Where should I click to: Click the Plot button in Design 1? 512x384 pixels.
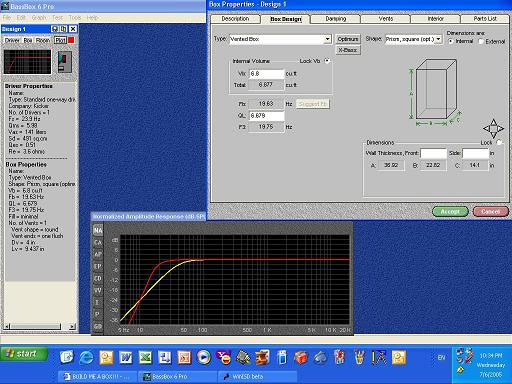point(60,40)
